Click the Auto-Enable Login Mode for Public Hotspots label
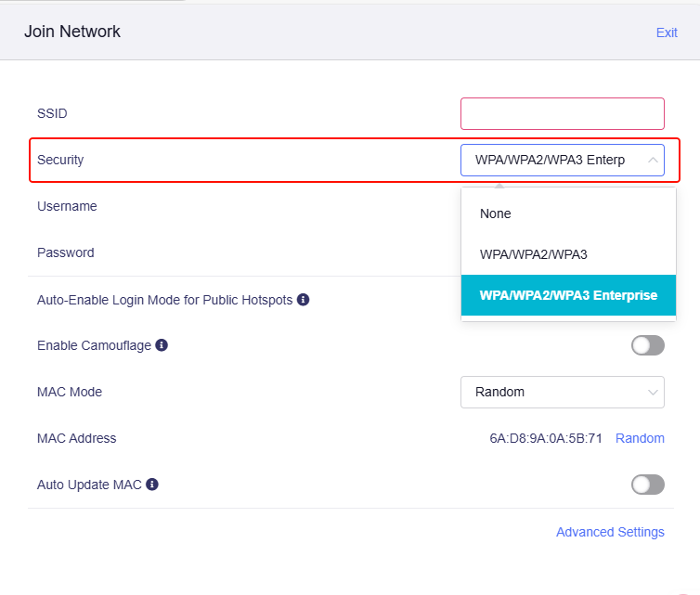 pyautogui.click(x=164, y=300)
